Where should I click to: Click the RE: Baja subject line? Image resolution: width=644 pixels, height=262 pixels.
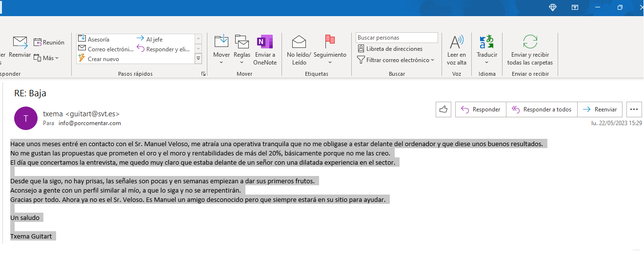coord(30,93)
